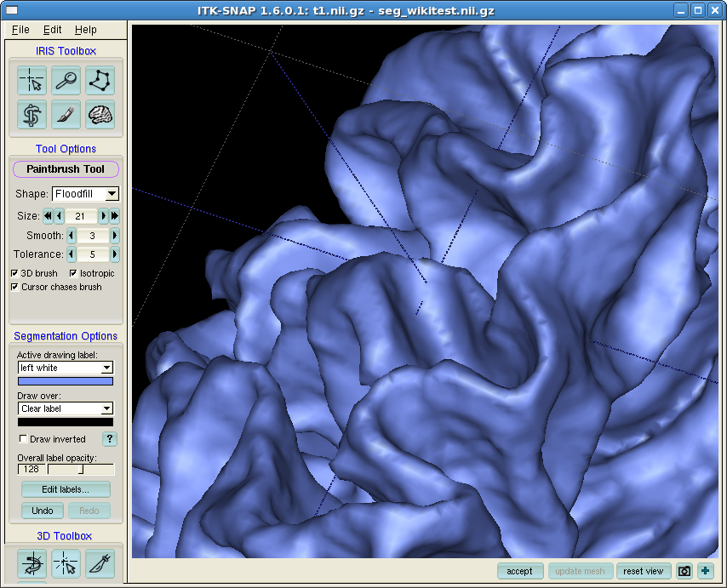727x588 pixels.
Task: Disable the 3D brush checkbox
Action: point(14,273)
